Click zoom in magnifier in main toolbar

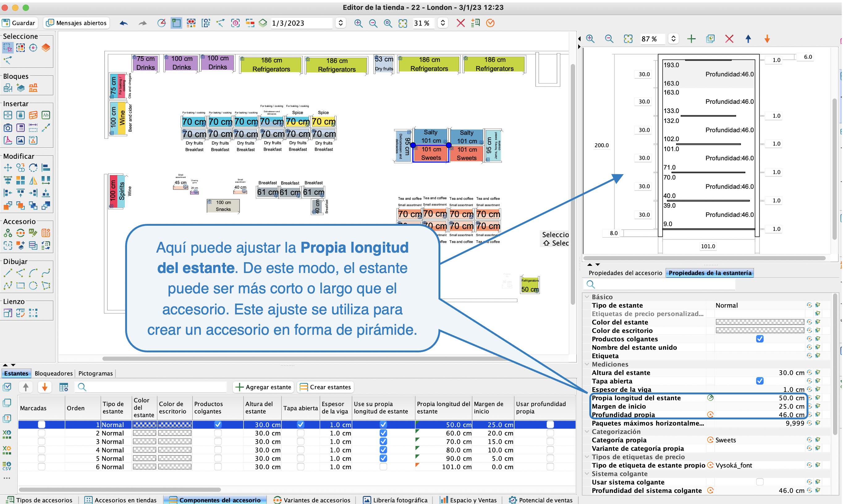[x=358, y=23]
